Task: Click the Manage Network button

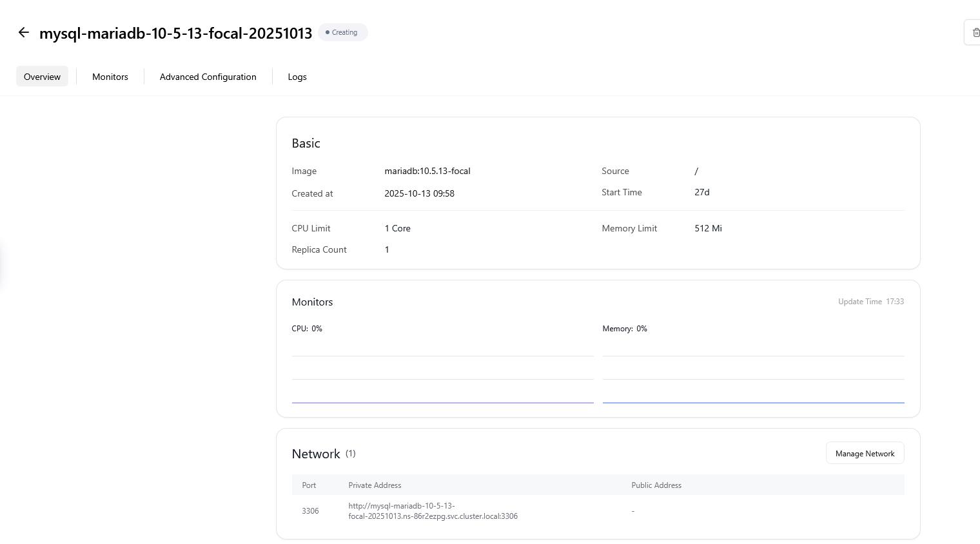Action: (865, 454)
